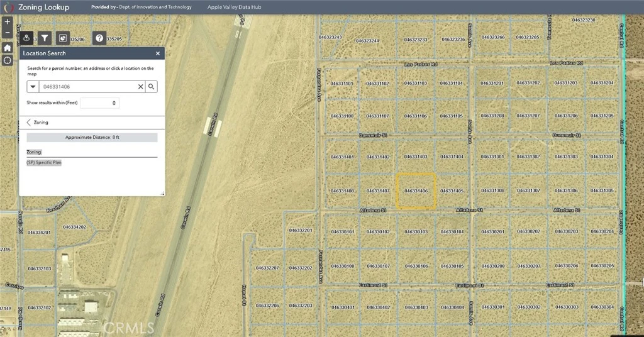Viewport: 644px width, 337px height.
Task: Find my current location
Action: (x=7, y=60)
